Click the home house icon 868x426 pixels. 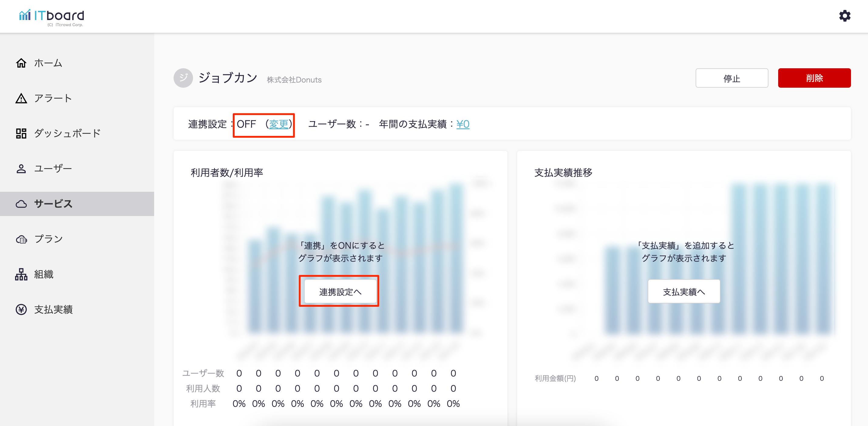point(21,63)
